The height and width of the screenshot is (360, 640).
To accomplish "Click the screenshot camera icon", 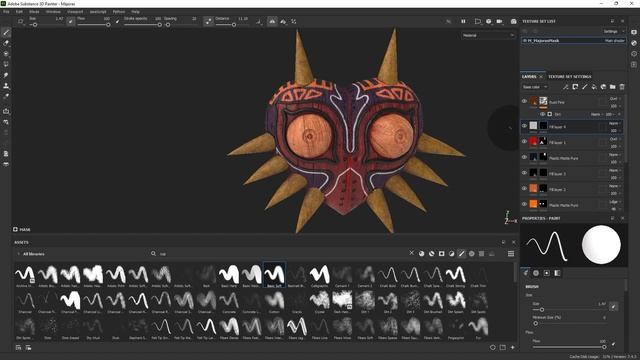I will (513, 21).
